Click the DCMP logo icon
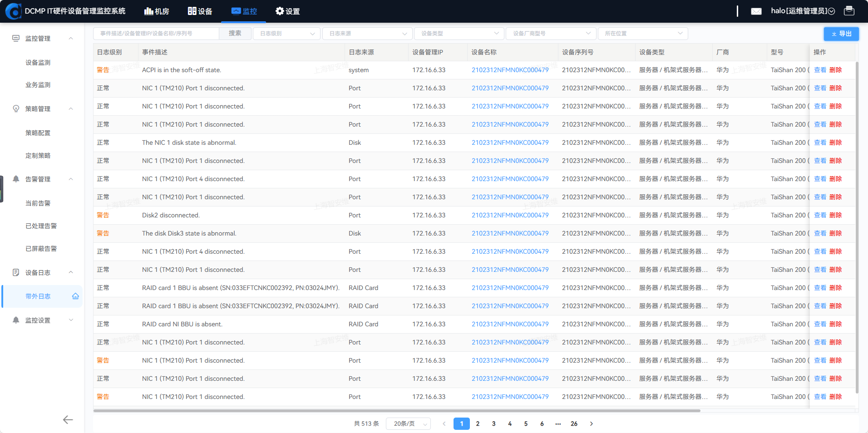This screenshot has height=433, width=868. [x=14, y=11]
